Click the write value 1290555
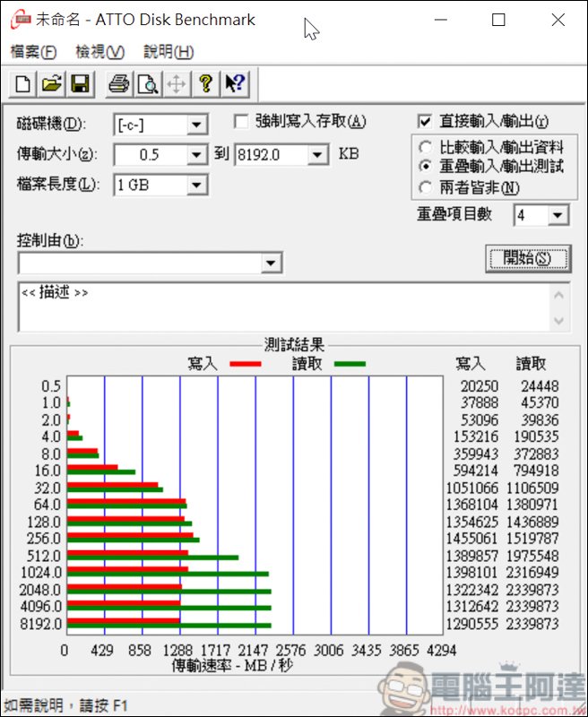The height and width of the screenshot is (717, 588). pyautogui.click(x=471, y=624)
